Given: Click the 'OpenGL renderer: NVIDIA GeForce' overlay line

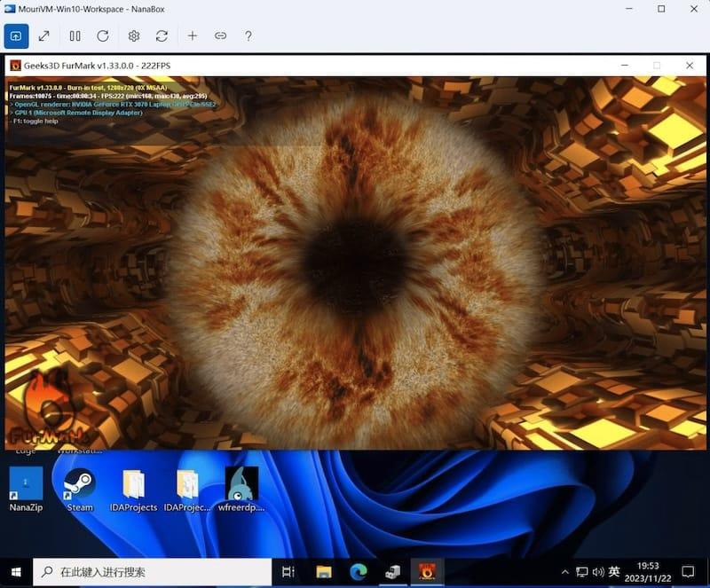Looking at the screenshot, I should 113,105.
